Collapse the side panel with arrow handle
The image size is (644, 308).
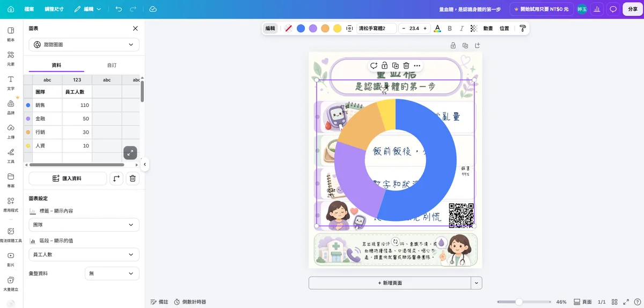tap(145, 165)
